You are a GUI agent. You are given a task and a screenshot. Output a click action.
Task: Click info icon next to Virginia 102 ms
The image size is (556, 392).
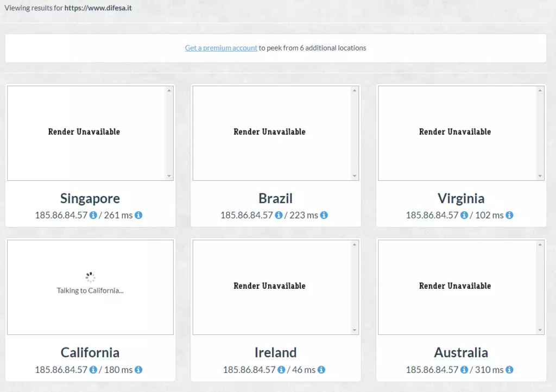(x=509, y=216)
